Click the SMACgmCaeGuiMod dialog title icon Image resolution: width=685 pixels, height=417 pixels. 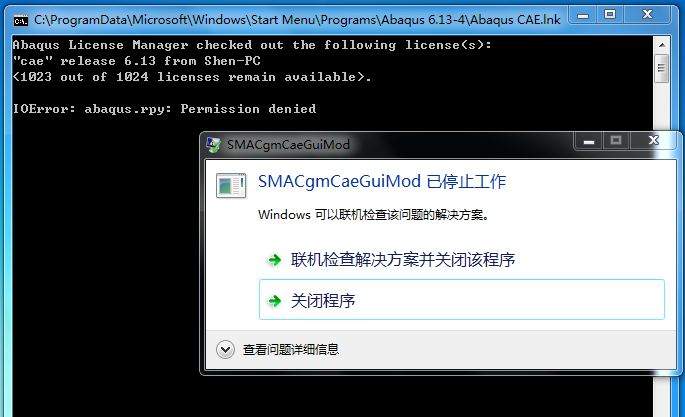pyautogui.click(x=214, y=145)
